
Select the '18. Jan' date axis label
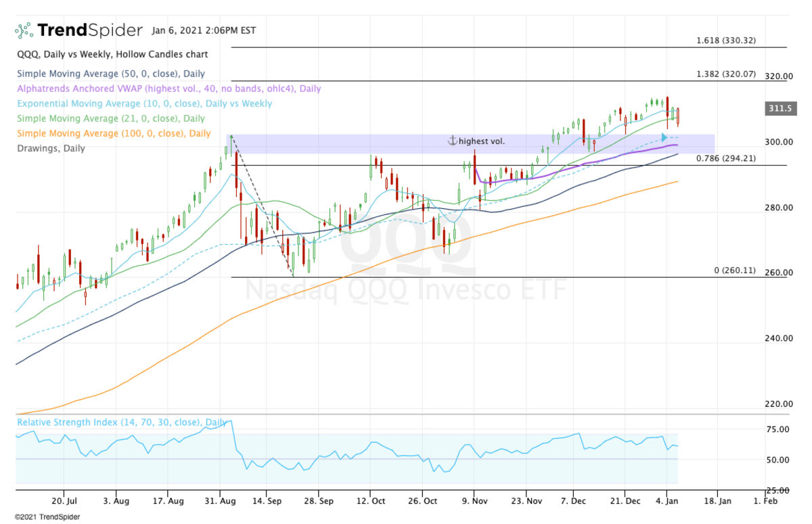(718, 501)
